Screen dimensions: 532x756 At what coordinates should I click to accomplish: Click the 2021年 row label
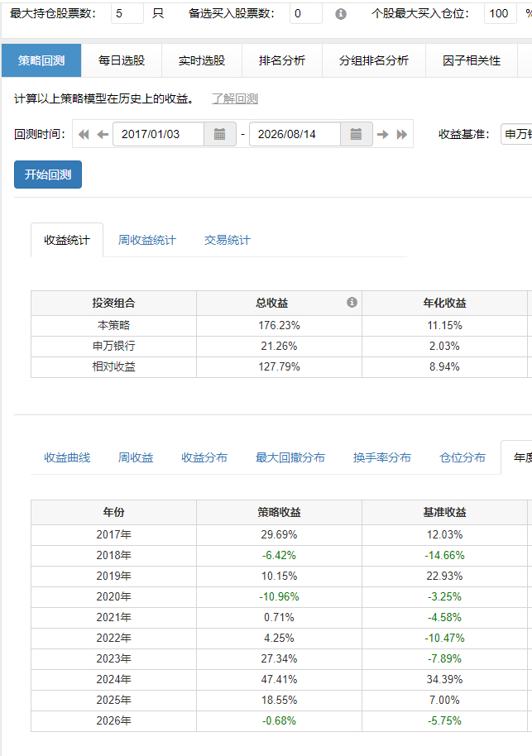coord(114,618)
